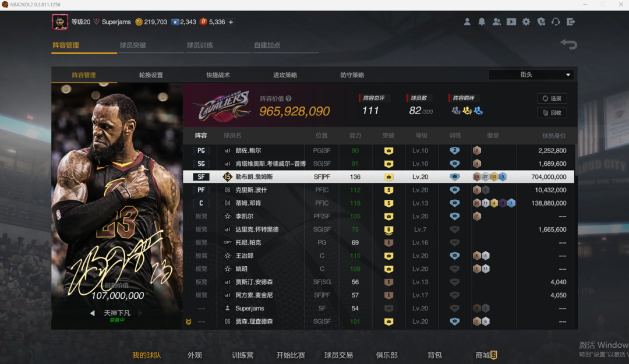The width and height of the screenshot is (629, 364).
Task: Click the help icon beside 阵容价值
Action: click(289, 98)
